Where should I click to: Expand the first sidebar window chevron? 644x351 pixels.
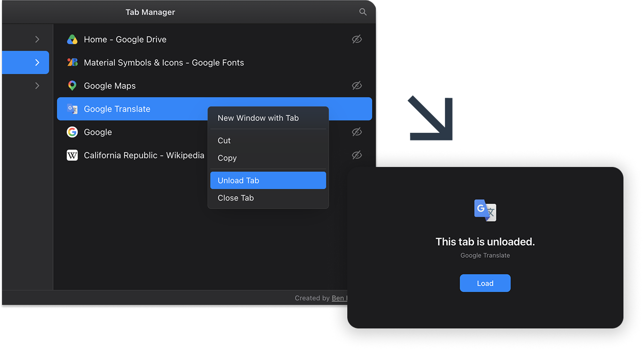[37, 39]
